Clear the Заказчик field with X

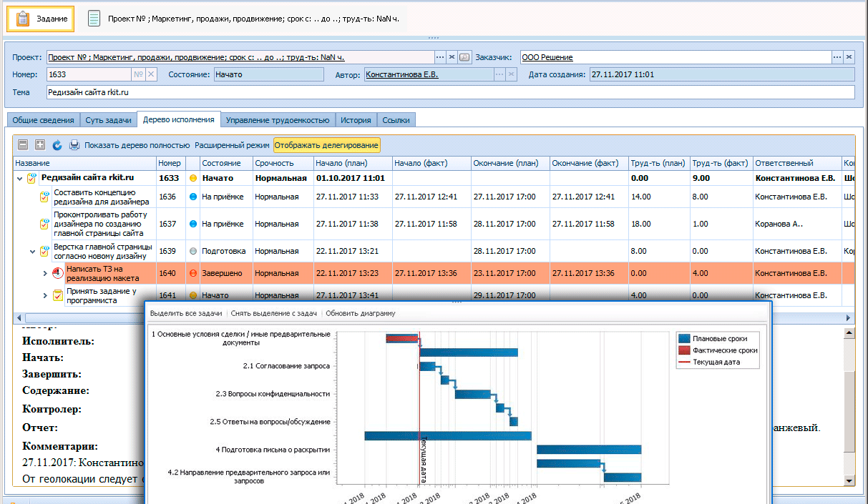pos(849,57)
